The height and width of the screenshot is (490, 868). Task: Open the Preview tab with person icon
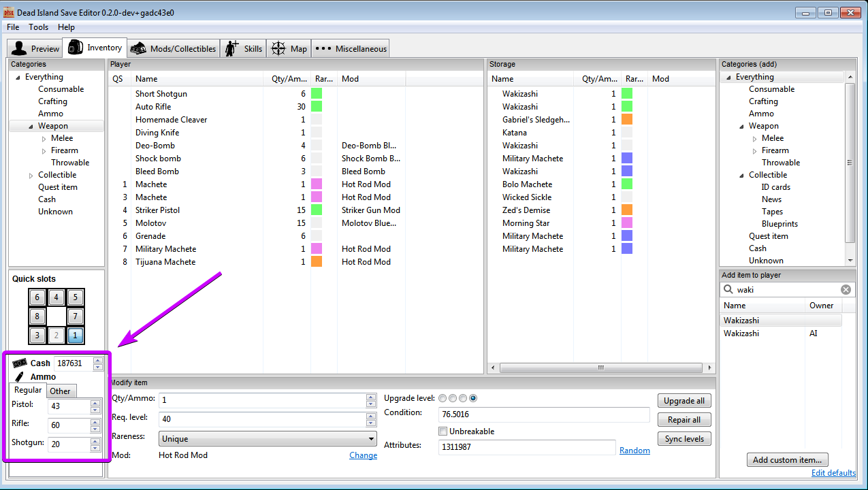pyautogui.click(x=36, y=48)
